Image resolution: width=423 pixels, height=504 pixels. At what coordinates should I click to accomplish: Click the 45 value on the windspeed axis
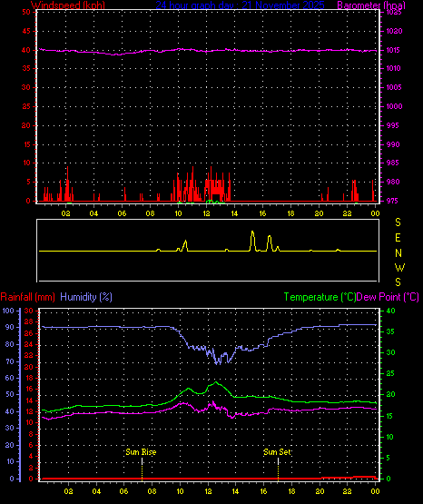pyautogui.click(x=26, y=31)
